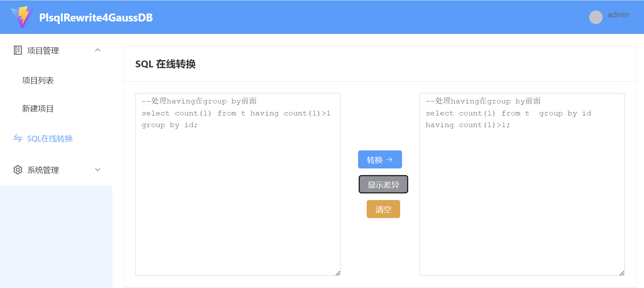Image resolution: width=644 pixels, height=288 pixels.
Task: Click the "SQL 在线转换" page heading
Action: click(165, 64)
